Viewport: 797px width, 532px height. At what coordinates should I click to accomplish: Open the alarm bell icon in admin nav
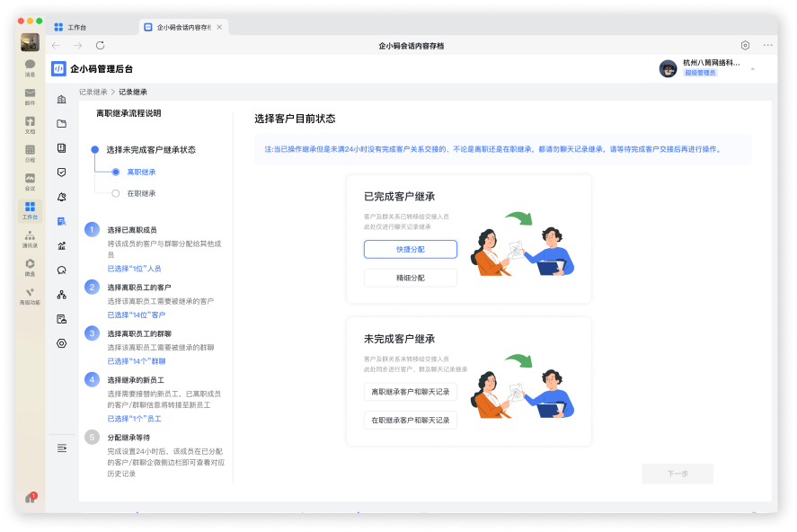pos(61,197)
